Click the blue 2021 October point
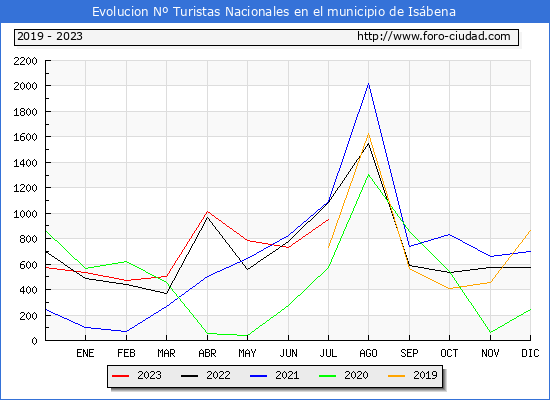The width and height of the screenshot is (550, 400). coord(449,234)
